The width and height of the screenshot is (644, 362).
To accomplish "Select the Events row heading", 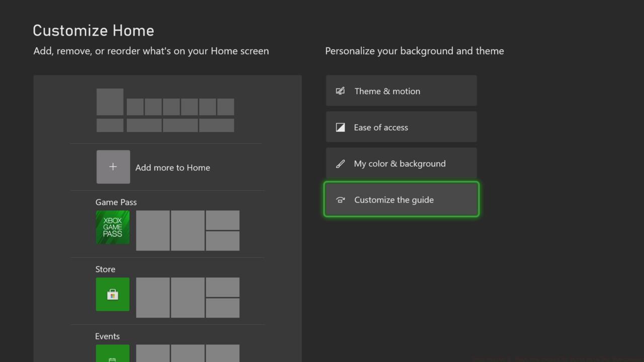I will (107, 336).
